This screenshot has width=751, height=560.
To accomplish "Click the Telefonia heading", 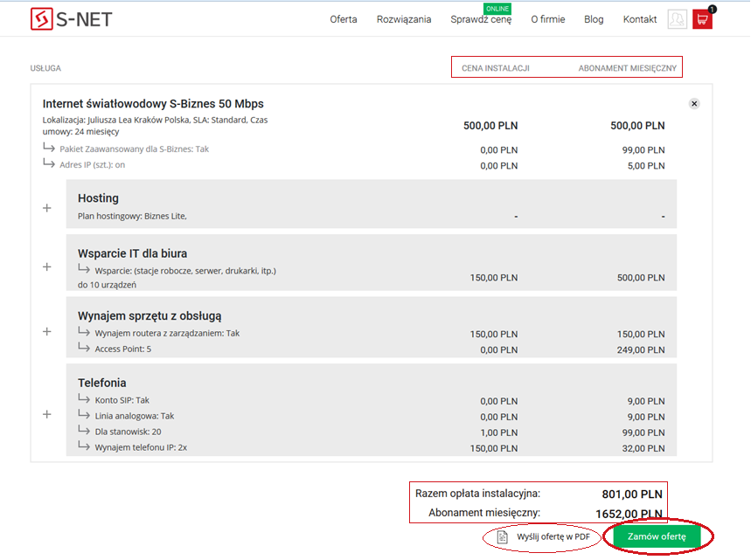I will click(102, 383).
